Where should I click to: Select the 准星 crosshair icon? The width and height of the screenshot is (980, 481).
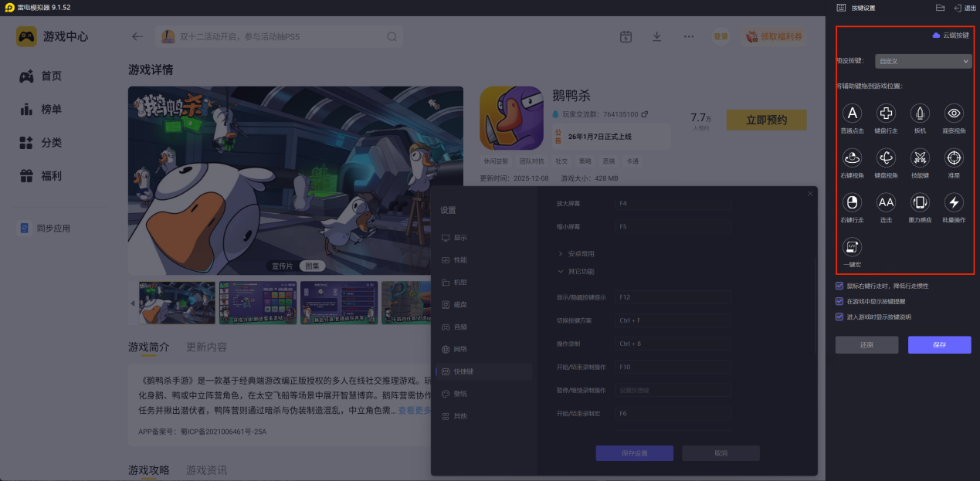click(955, 158)
